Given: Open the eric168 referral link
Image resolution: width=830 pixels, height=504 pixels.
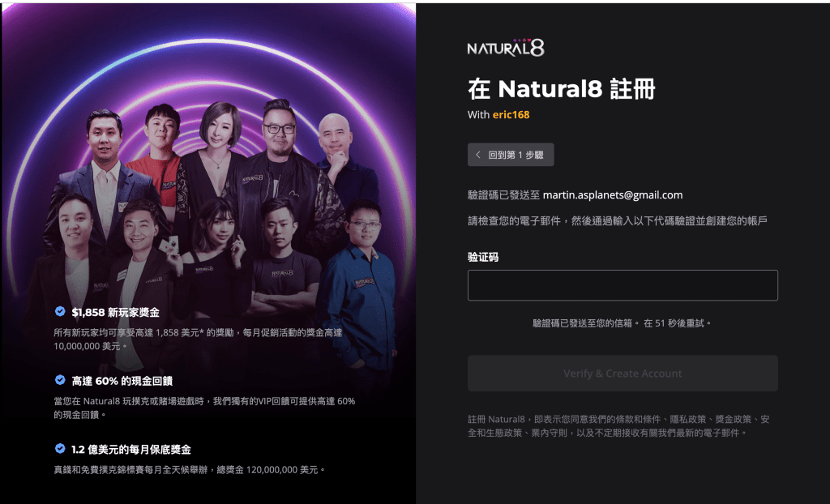Looking at the screenshot, I should [511, 114].
